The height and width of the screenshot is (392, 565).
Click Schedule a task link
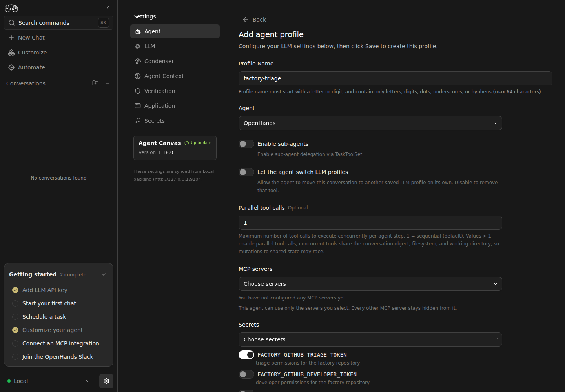[44, 317]
